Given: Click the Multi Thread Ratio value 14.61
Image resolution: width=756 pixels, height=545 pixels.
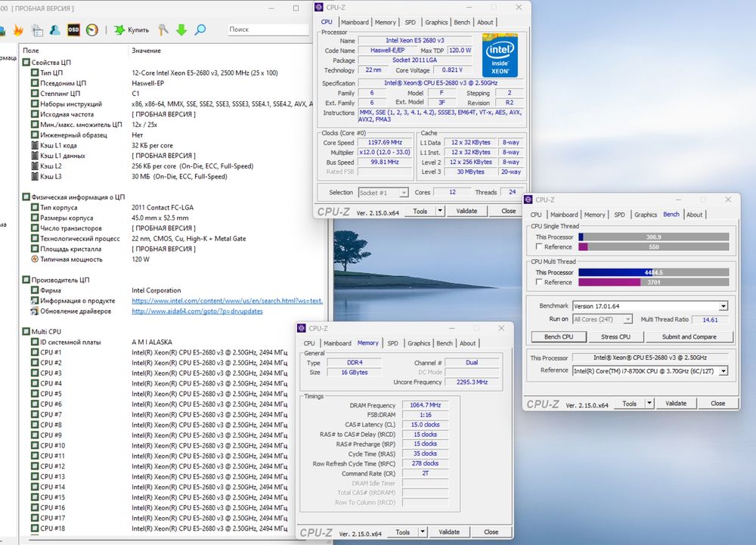Looking at the screenshot, I should 710,320.
